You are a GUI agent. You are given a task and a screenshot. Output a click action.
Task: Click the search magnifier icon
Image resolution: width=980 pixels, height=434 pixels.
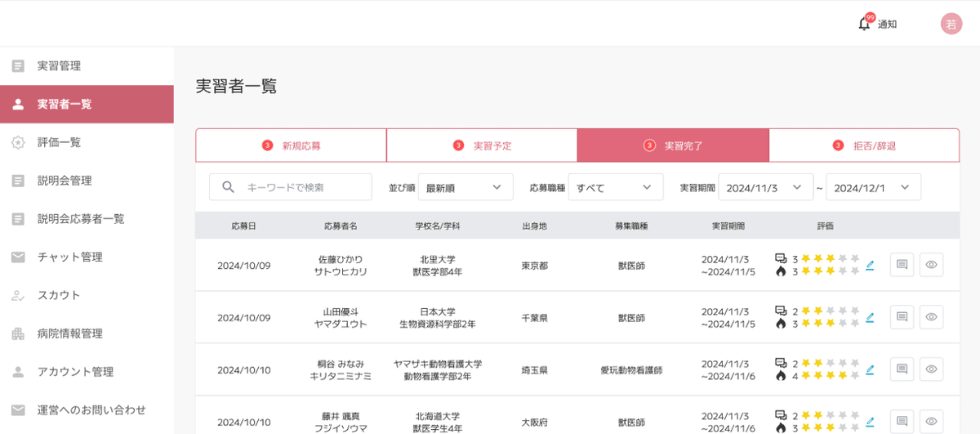coord(229,187)
